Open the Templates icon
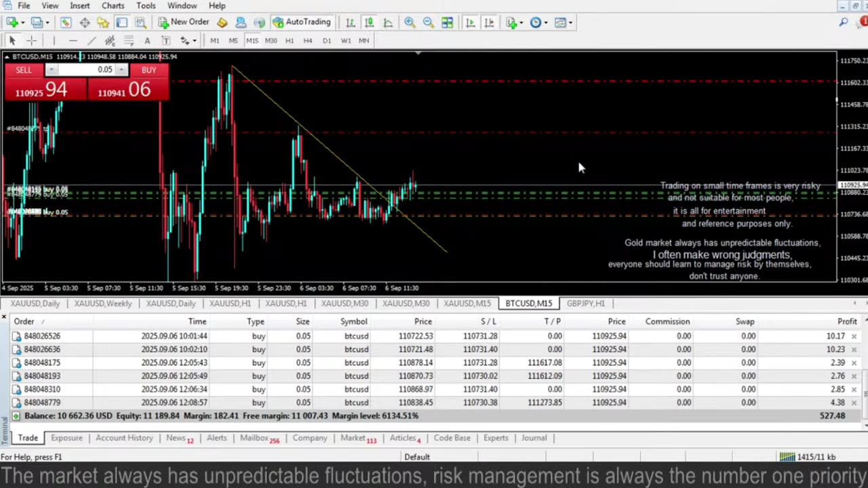Image resolution: width=868 pixels, height=488 pixels. [x=560, y=22]
